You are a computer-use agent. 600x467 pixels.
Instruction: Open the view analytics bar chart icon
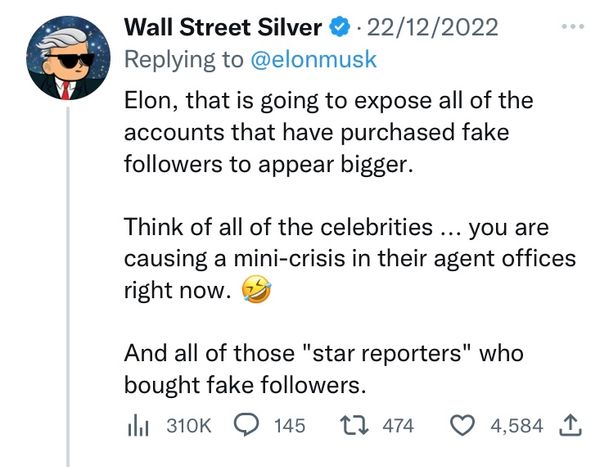pos(137,426)
